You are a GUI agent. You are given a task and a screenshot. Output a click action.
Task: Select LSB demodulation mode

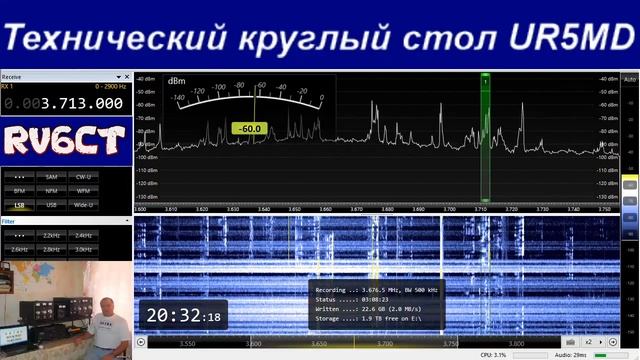click(x=19, y=205)
